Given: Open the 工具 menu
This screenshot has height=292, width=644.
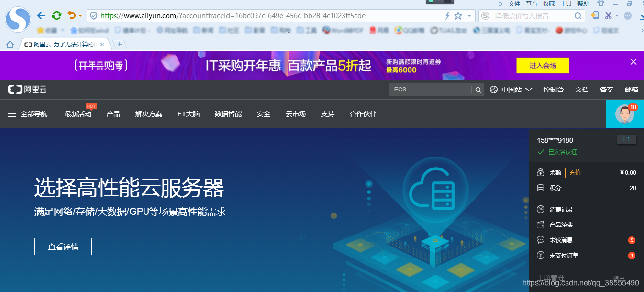Looking at the screenshot, I should pyautogui.click(x=566, y=4).
